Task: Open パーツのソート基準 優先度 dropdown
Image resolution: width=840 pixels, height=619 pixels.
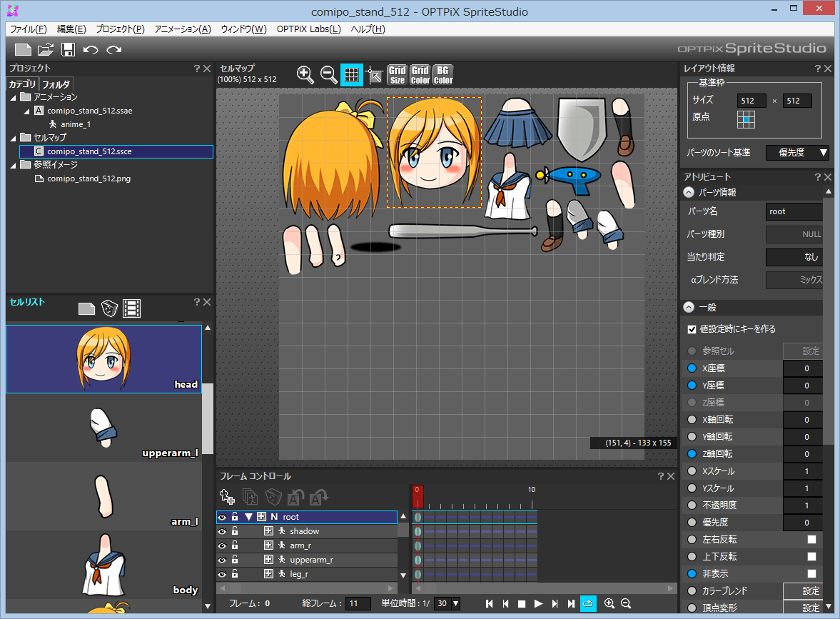Action: [798, 153]
